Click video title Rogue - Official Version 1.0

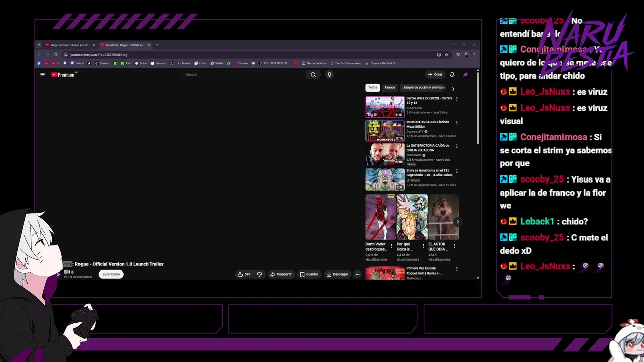(x=119, y=264)
